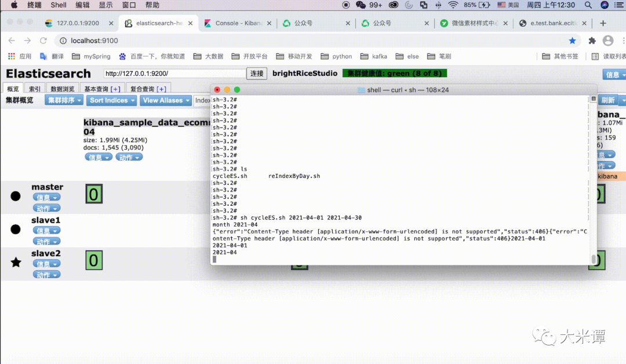Screen dimensions: 626x364
Task: Click the Index filter input field
Action: [x=202, y=100]
